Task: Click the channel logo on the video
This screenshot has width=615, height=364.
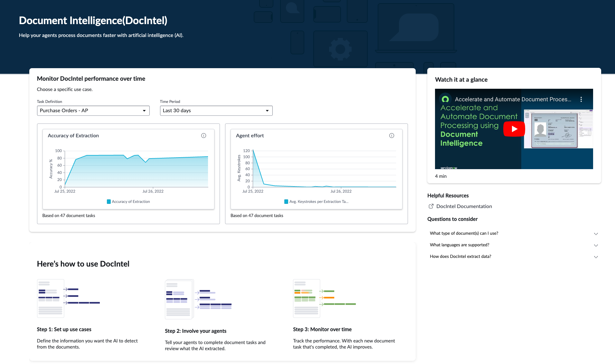Action: tap(445, 99)
